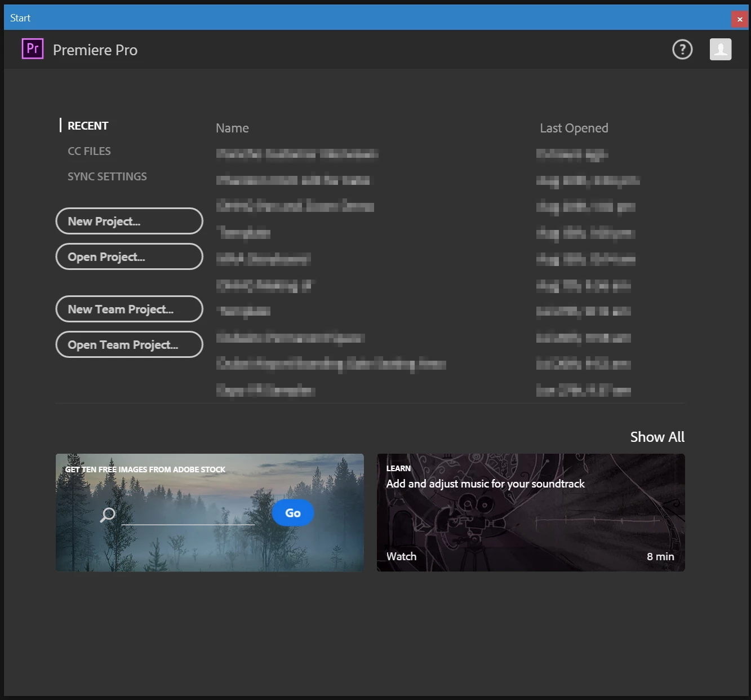
Task: Click the LEARN label on tutorial card
Action: point(398,468)
